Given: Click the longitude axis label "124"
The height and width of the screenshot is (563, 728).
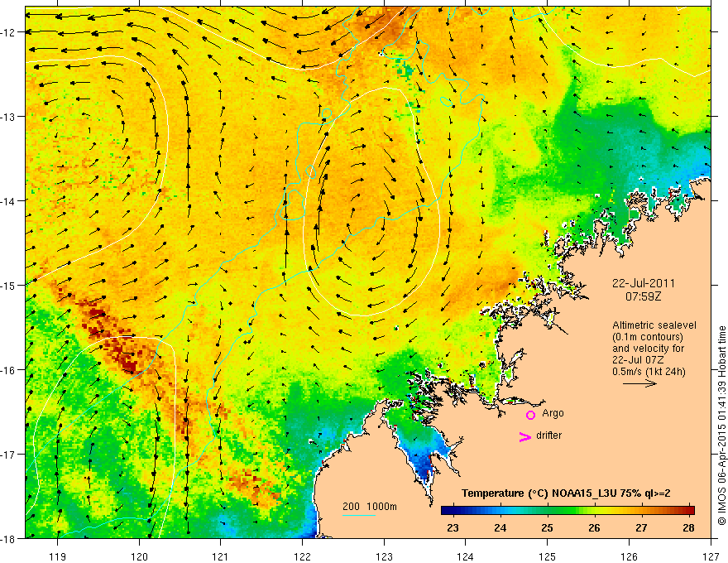Looking at the screenshot, I should (465, 556).
